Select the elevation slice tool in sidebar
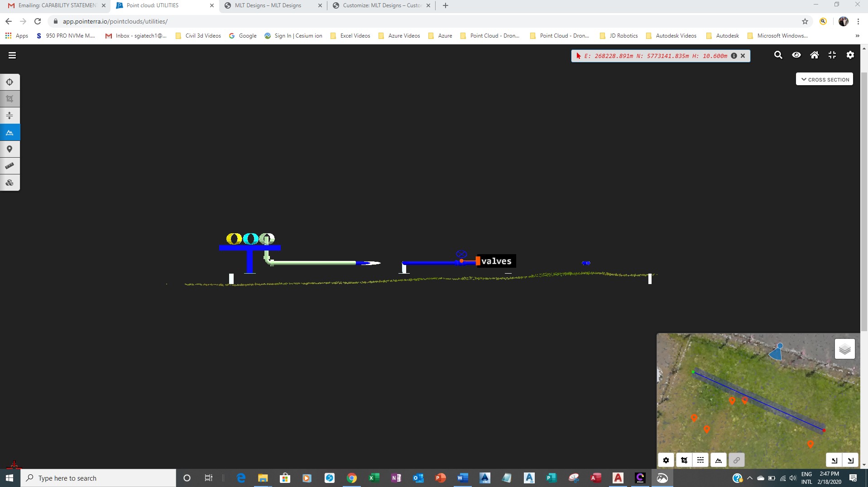 [x=10, y=116]
